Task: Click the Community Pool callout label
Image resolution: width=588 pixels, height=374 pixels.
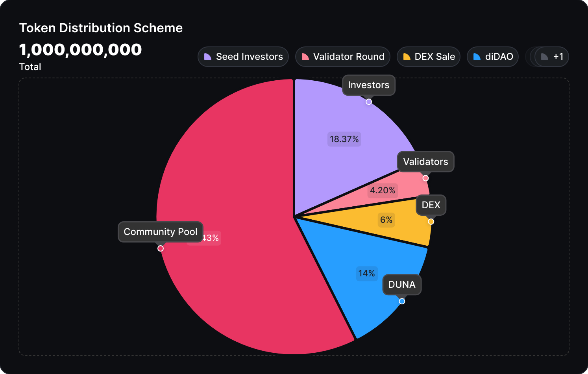Action: click(160, 232)
